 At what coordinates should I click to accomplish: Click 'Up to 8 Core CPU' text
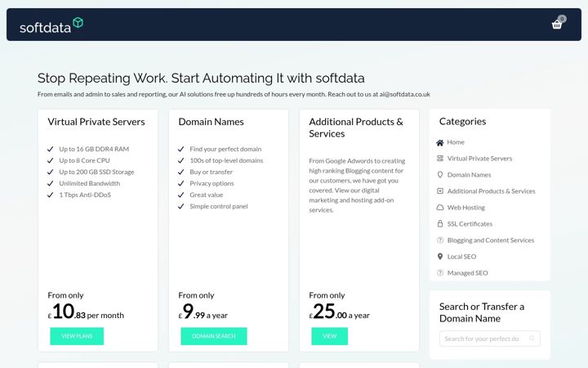point(84,160)
